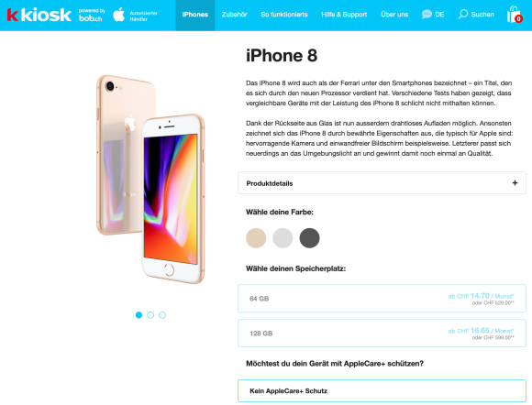532x405 pixels.
Task: Click the k kiosk logo
Action: [x=39, y=15]
